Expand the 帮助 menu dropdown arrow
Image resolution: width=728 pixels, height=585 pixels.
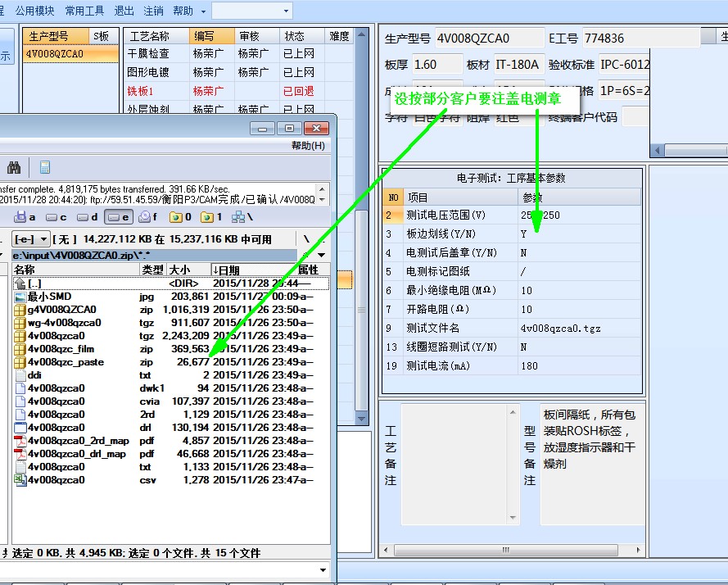203,11
